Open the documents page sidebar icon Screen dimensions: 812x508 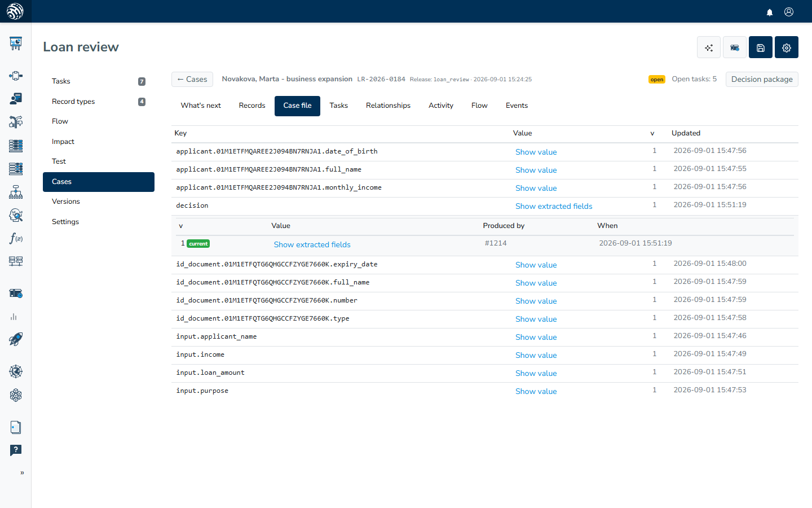click(x=16, y=427)
